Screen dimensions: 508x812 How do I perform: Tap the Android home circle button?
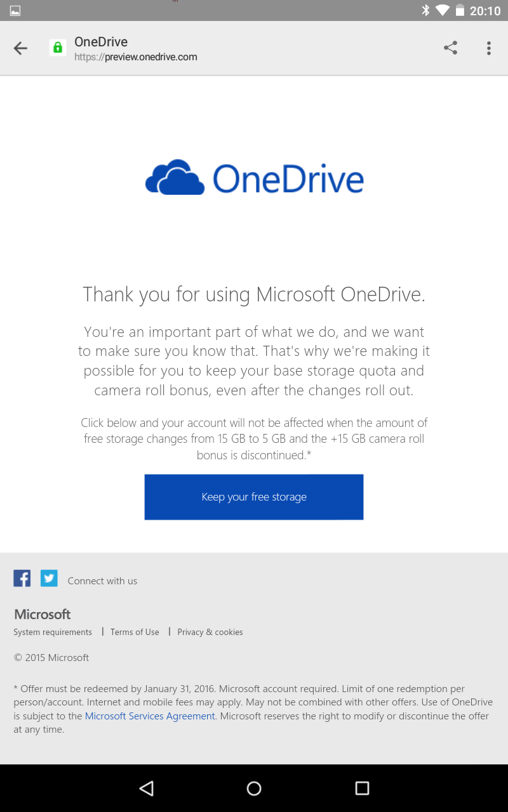tap(254, 788)
